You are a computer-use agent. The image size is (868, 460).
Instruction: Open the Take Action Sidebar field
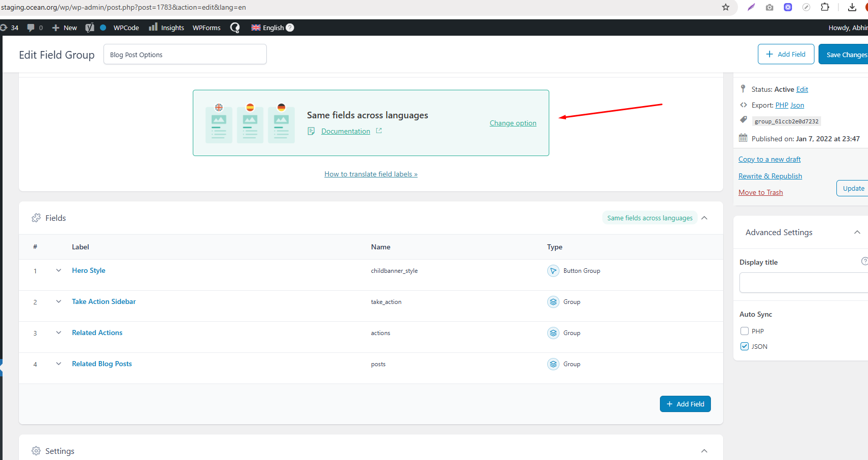pos(104,301)
